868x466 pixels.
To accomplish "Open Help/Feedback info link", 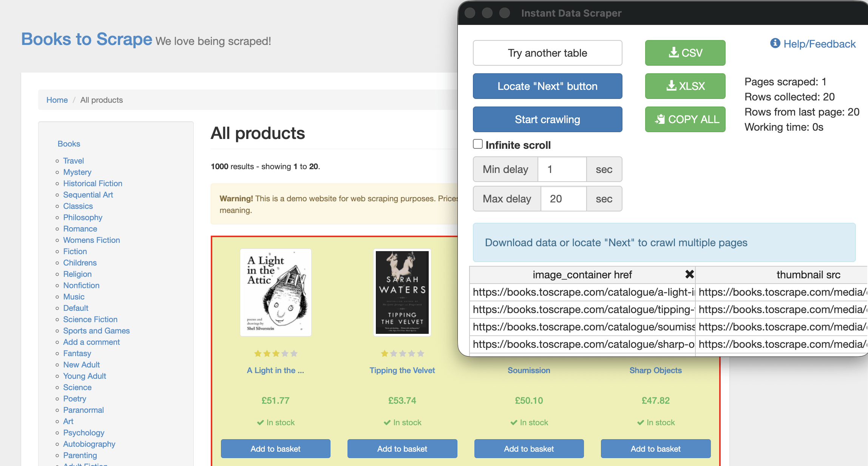I will (x=813, y=44).
